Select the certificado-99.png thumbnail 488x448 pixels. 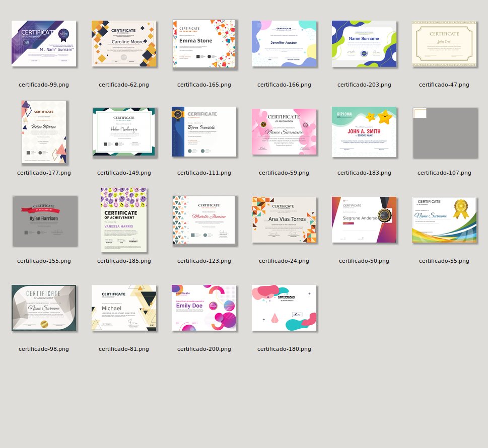coord(44,44)
